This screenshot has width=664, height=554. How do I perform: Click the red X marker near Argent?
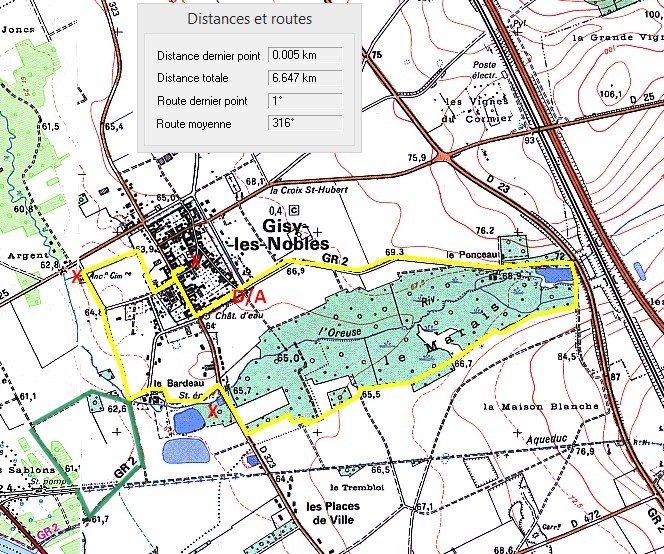tap(76, 276)
